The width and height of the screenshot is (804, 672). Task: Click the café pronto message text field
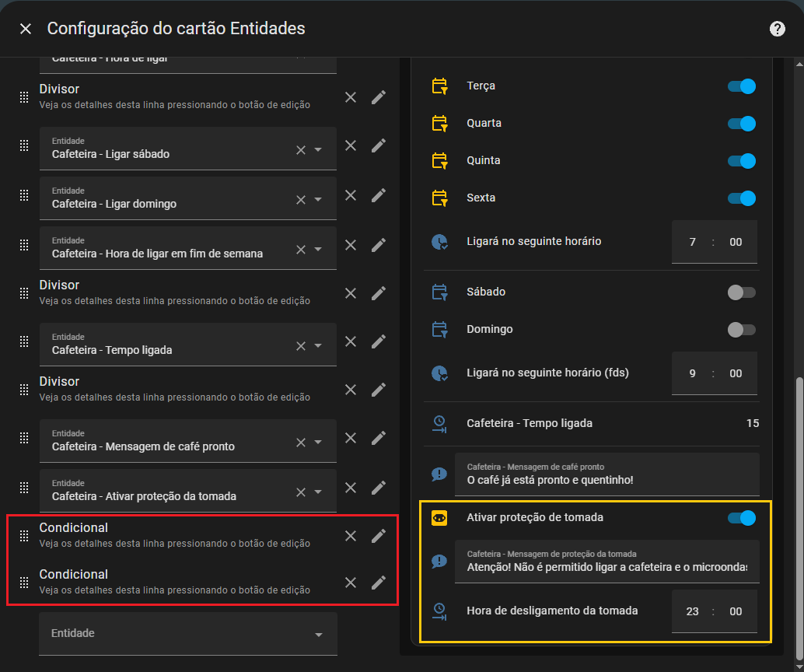pyautogui.click(x=606, y=474)
